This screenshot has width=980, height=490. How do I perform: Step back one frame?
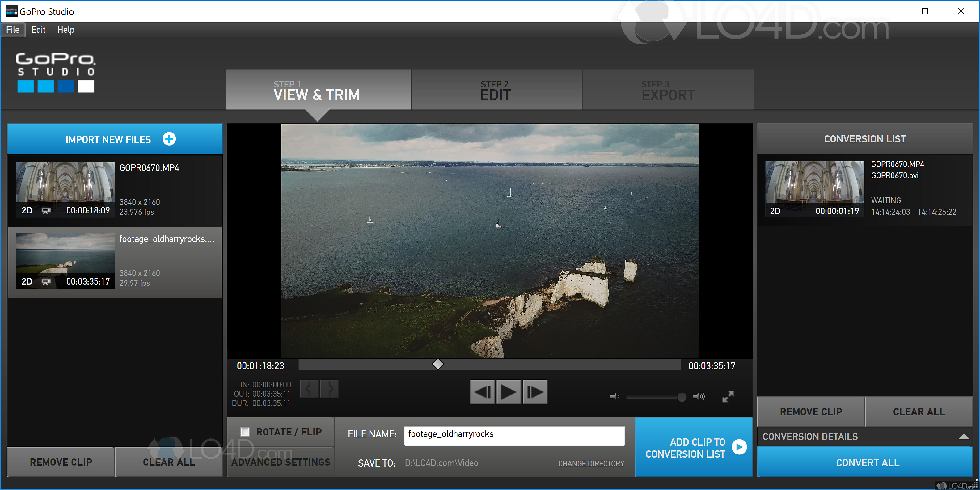482,392
